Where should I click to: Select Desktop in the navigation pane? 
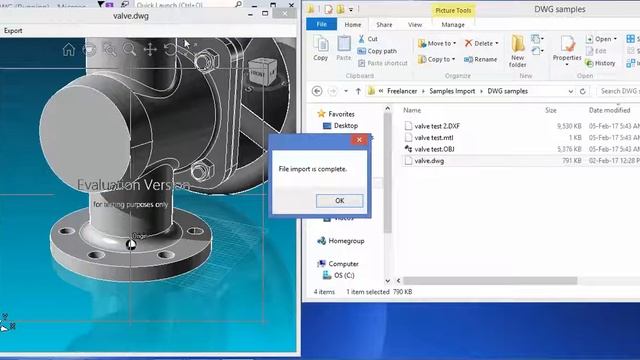tap(340, 126)
